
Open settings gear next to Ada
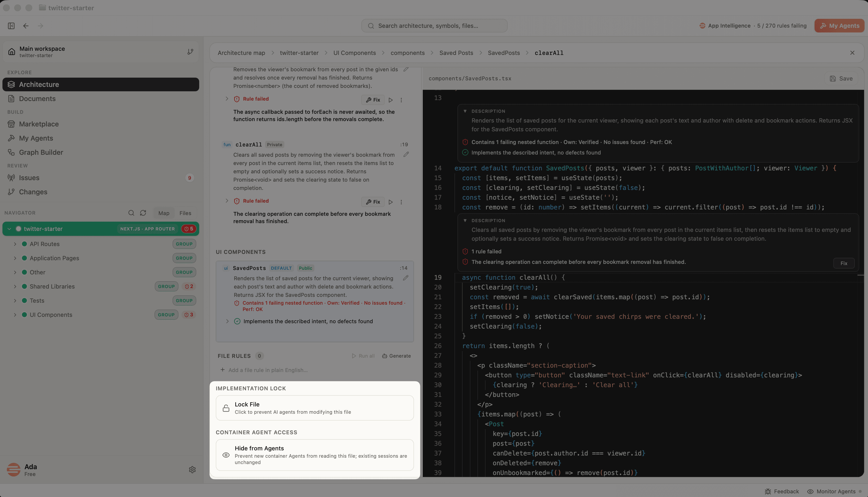[192, 470]
